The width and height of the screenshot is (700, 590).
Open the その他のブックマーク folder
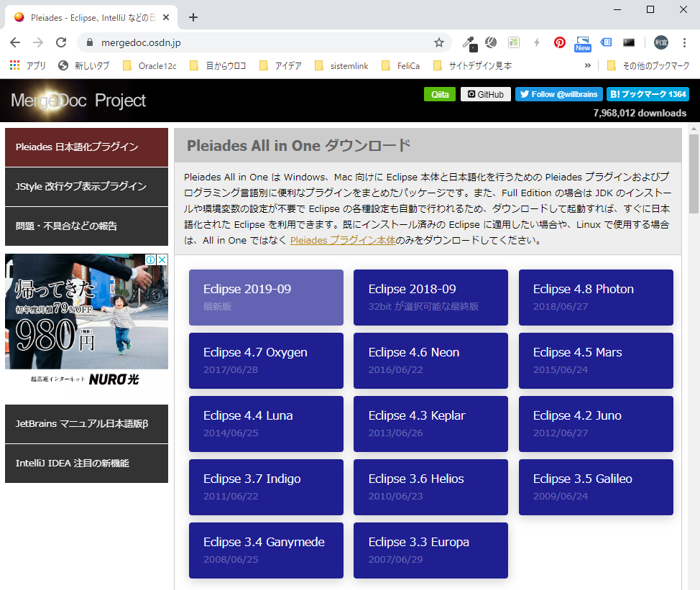648,65
